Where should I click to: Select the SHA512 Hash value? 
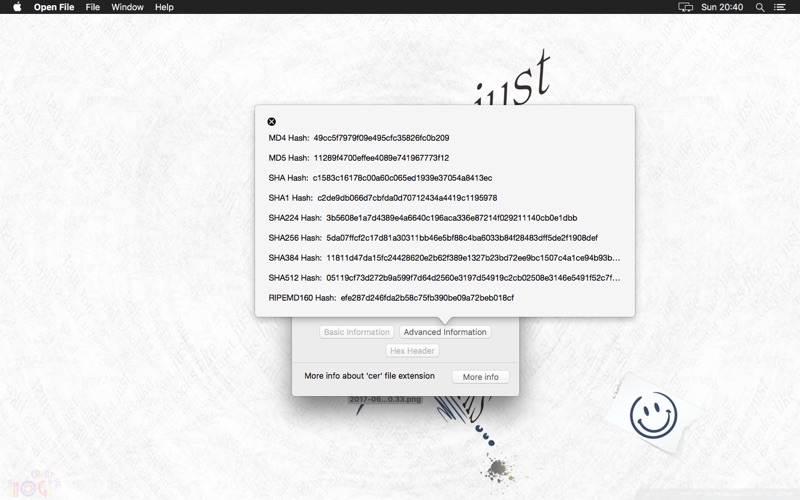(x=473, y=278)
